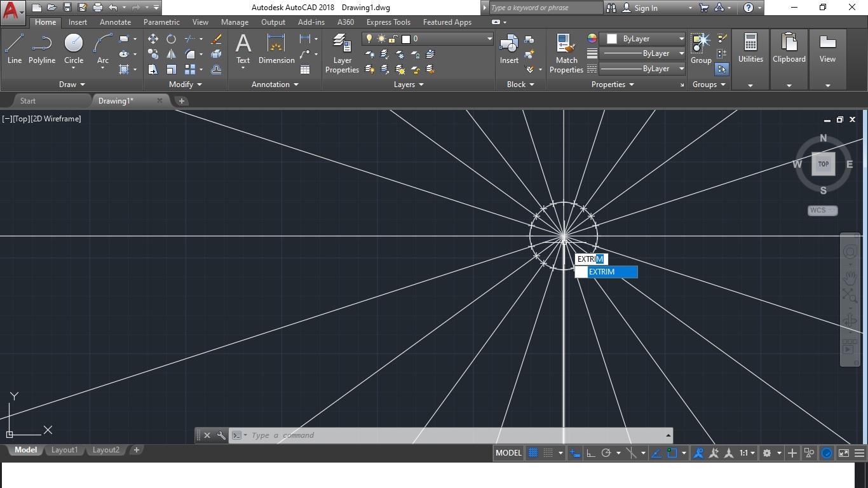Insert a Table from Annotation panel
868x488 pixels.
[x=305, y=69]
